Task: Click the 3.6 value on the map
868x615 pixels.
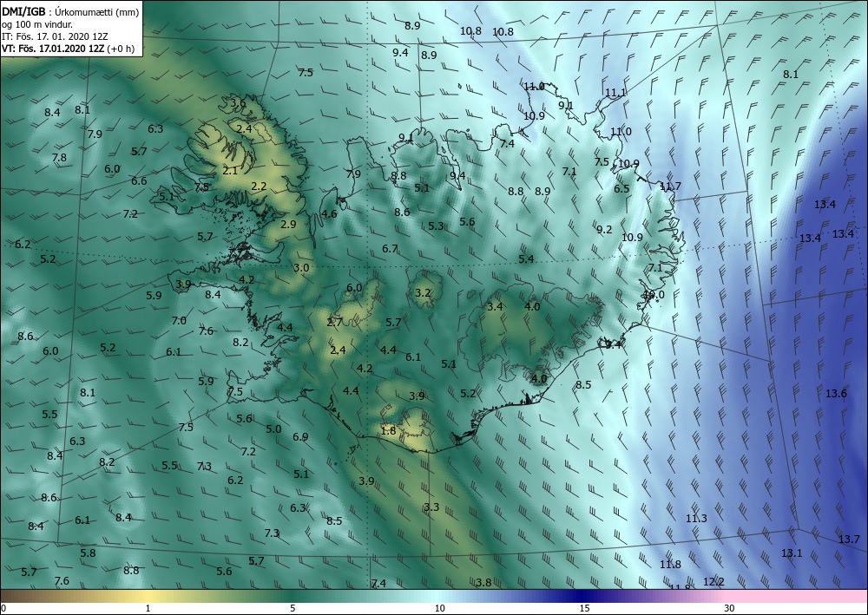Action: [238, 102]
